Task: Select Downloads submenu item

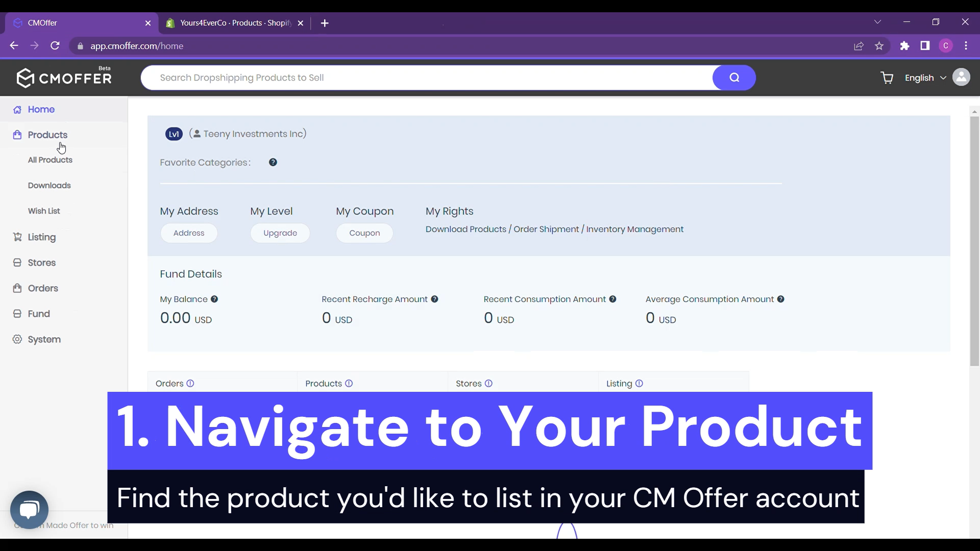Action: click(x=50, y=186)
